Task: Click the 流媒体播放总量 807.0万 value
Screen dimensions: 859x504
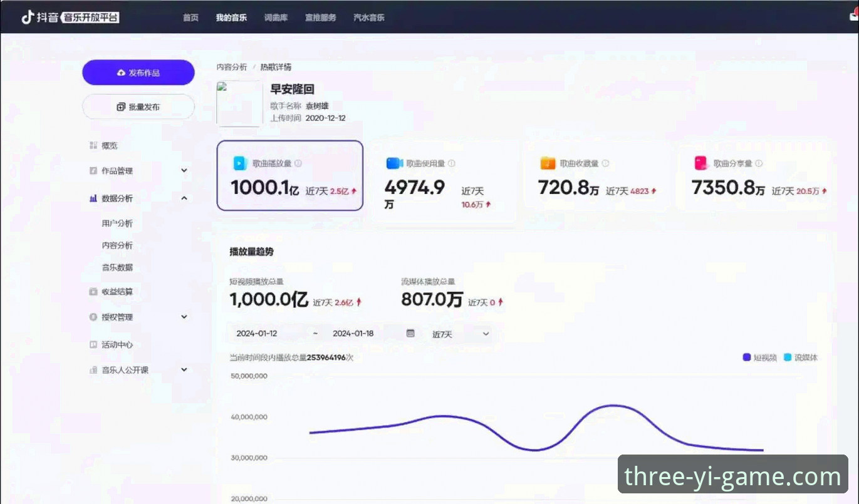Action: [x=432, y=300]
